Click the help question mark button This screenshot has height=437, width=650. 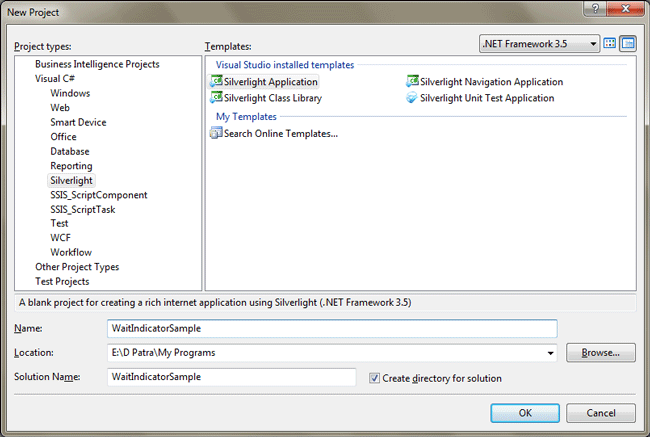click(595, 8)
